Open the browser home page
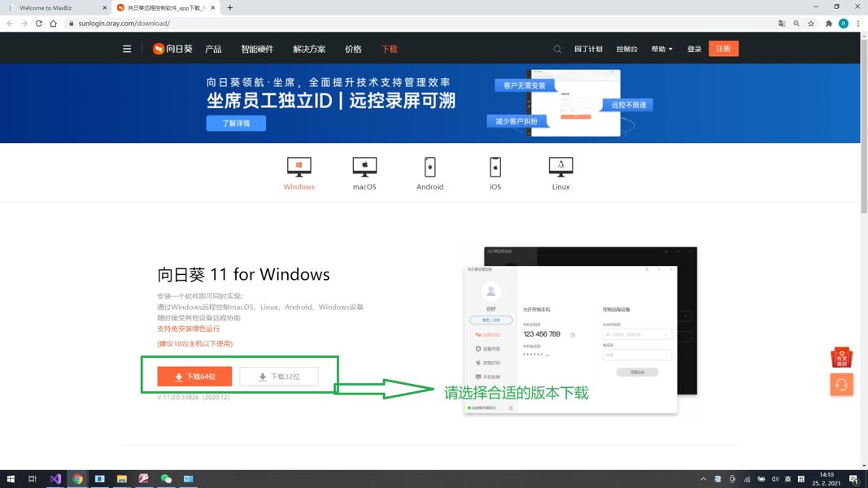The height and width of the screenshot is (488, 868). (x=53, y=24)
